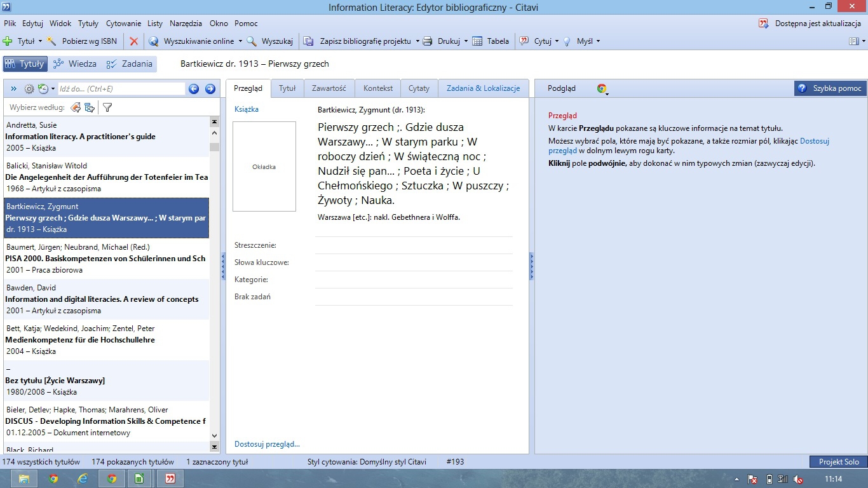Switch to the Zawartość tab
The height and width of the screenshot is (488, 868).
click(x=329, y=88)
